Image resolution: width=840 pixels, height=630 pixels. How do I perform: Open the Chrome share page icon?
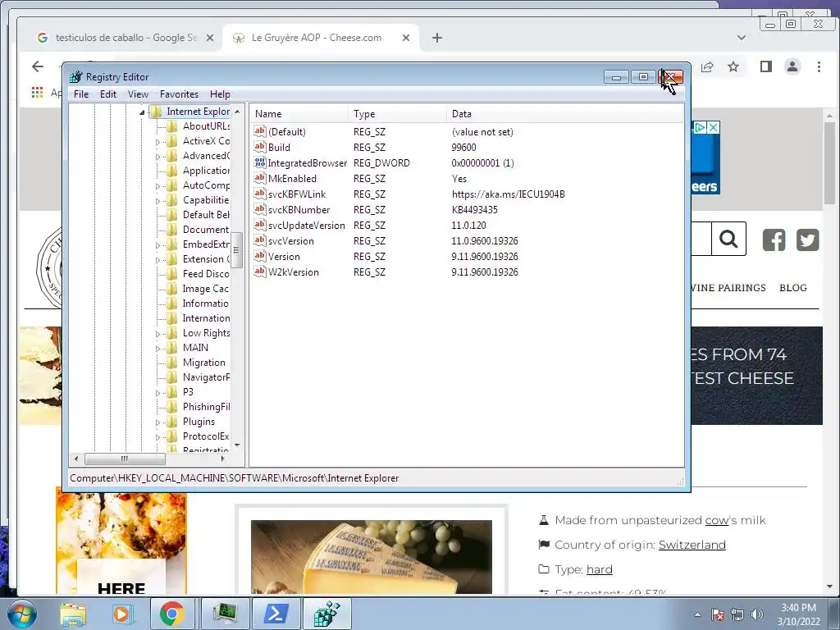(x=707, y=66)
